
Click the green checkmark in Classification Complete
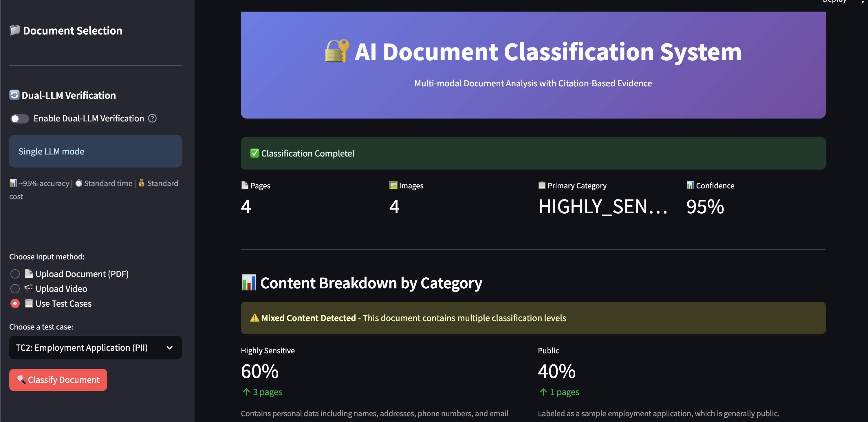point(254,153)
